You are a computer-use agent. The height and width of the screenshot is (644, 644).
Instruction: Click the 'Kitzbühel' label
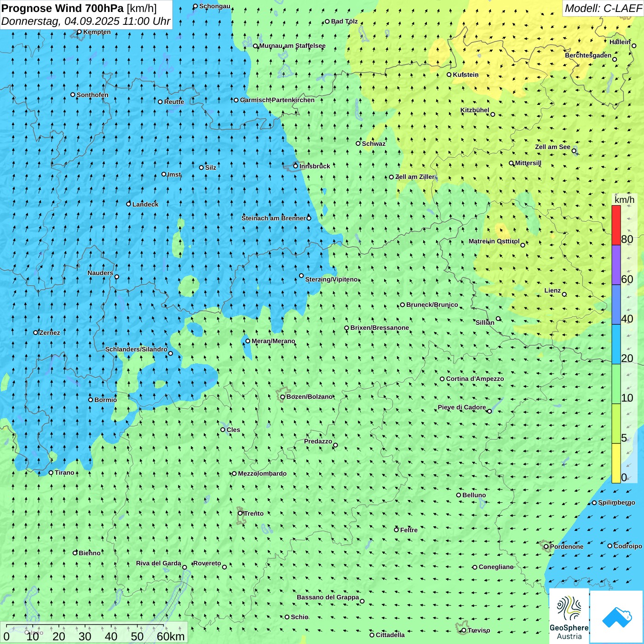pyautogui.click(x=475, y=110)
